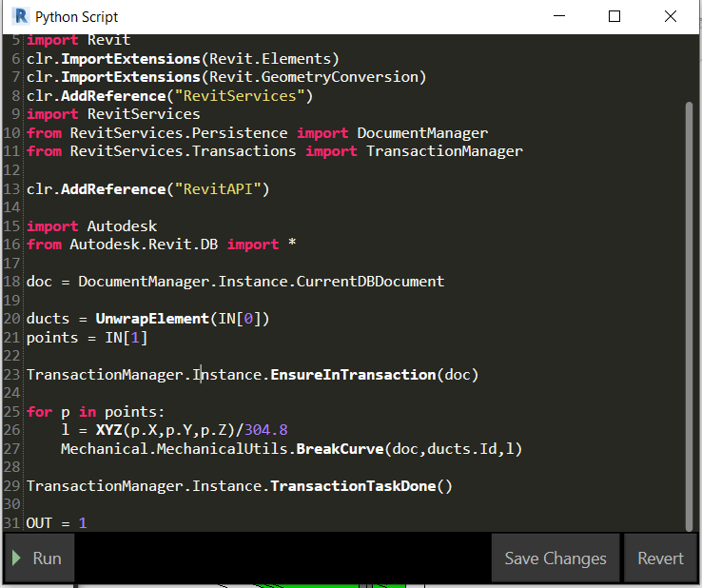
Task: Click "Autodesk.Revit.DB" on line 16
Action: [x=144, y=245]
